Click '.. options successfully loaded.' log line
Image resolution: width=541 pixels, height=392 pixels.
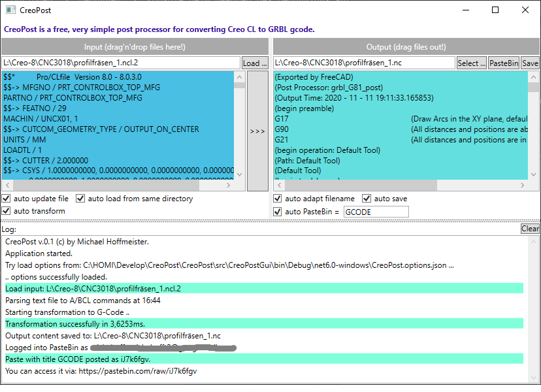[56, 277]
